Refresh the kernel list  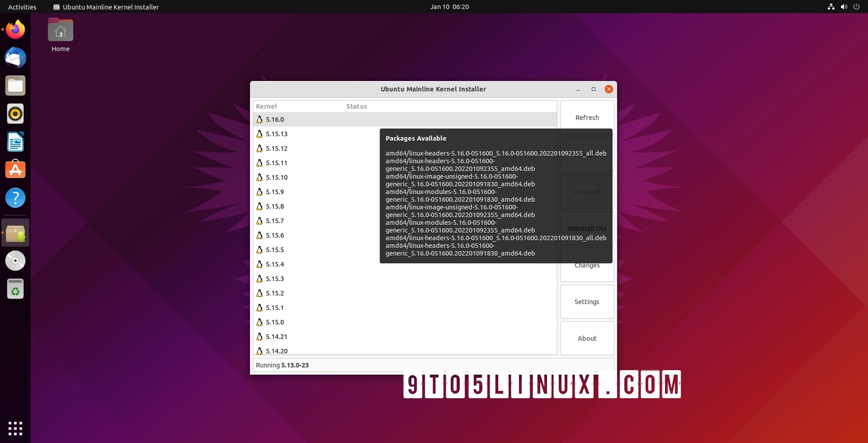[587, 118]
